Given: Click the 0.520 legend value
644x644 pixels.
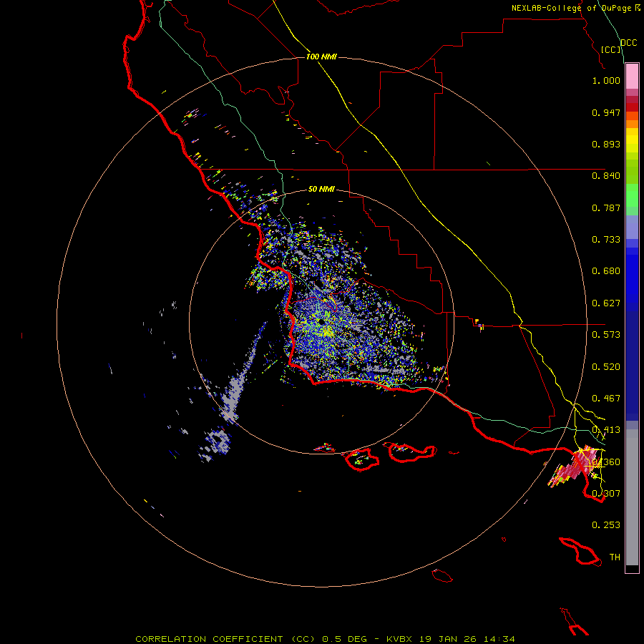Looking at the screenshot, I should (606, 367).
